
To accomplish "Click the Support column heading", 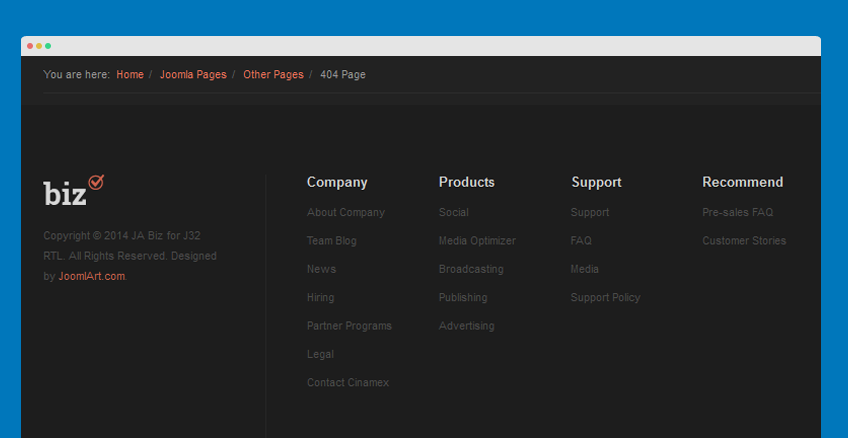I will [596, 182].
